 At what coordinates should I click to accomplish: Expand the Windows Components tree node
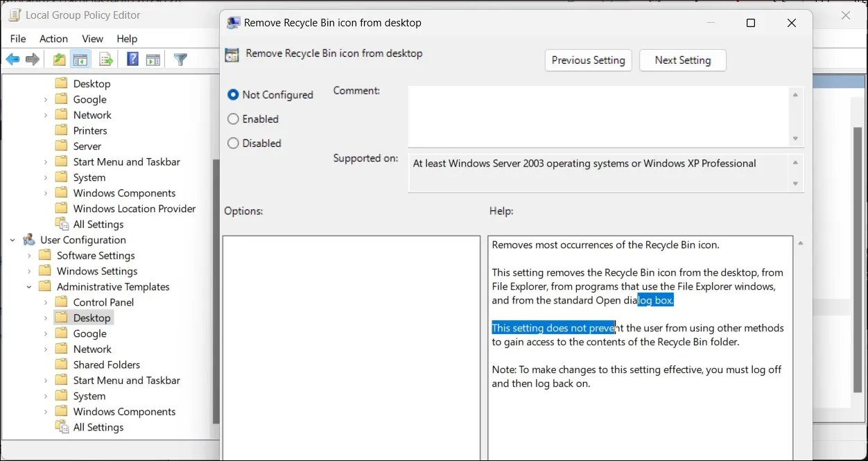[46, 411]
